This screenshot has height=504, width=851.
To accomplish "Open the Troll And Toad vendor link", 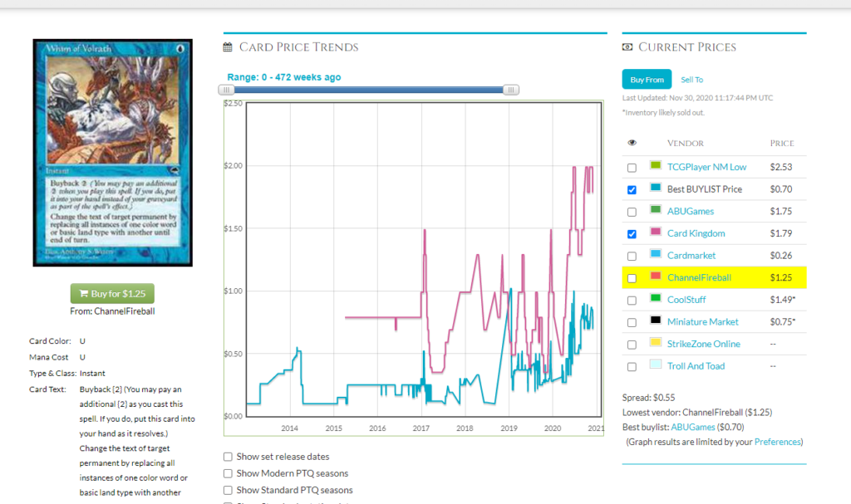I will click(x=696, y=366).
